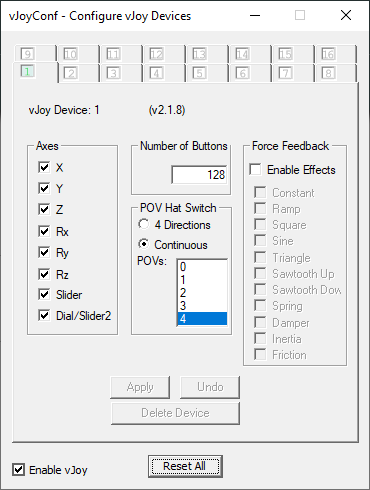The height and width of the screenshot is (490, 370).
Task: Choose 0 in the POVs list
Action: pyautogui.click(x=202, y=267)
